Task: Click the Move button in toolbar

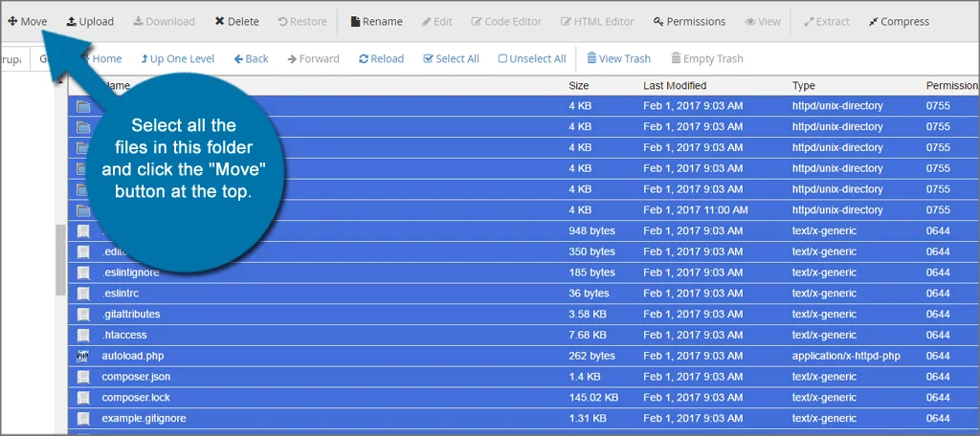Action: [x=27, y=22]
